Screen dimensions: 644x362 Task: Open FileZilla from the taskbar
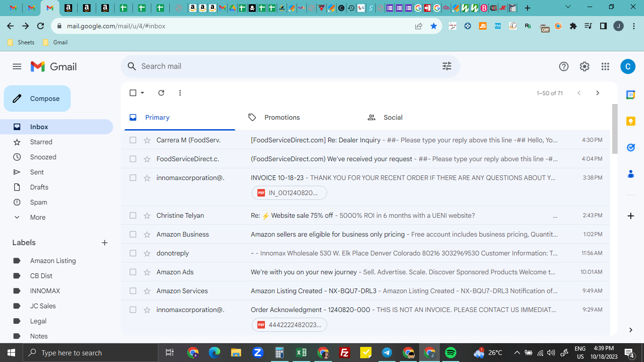[345, 353]
